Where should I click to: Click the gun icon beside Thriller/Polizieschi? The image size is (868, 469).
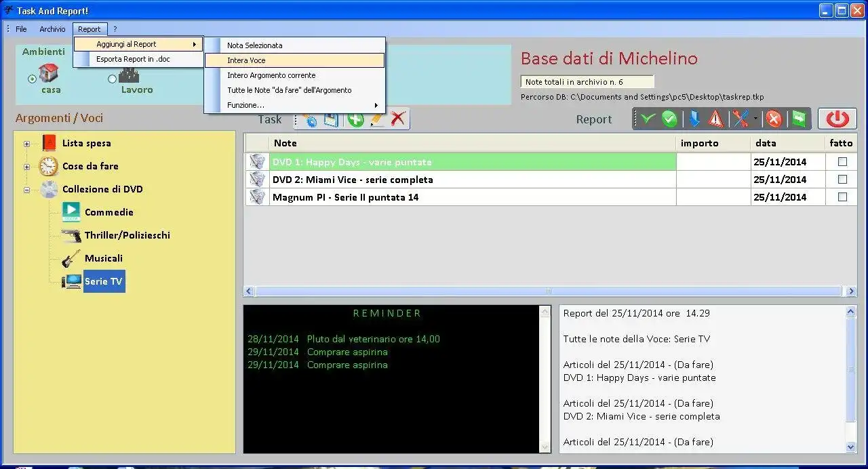tap(71, 235)
